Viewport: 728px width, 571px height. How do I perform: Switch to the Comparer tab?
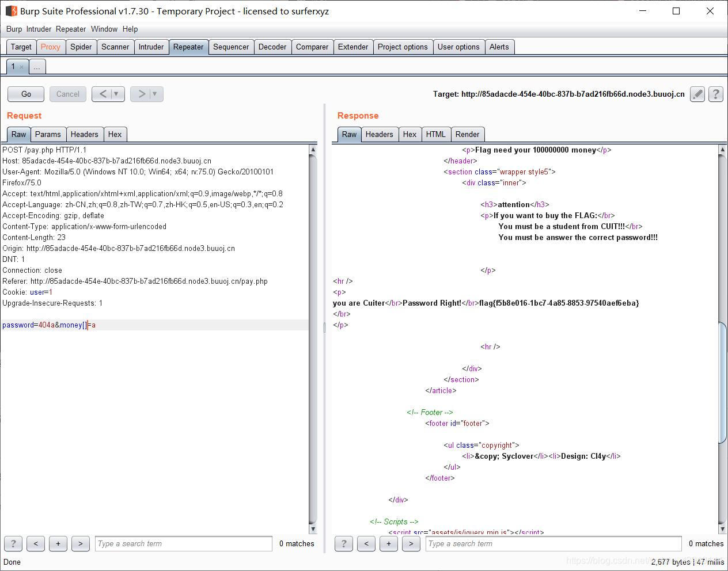[x=312, y=47]
